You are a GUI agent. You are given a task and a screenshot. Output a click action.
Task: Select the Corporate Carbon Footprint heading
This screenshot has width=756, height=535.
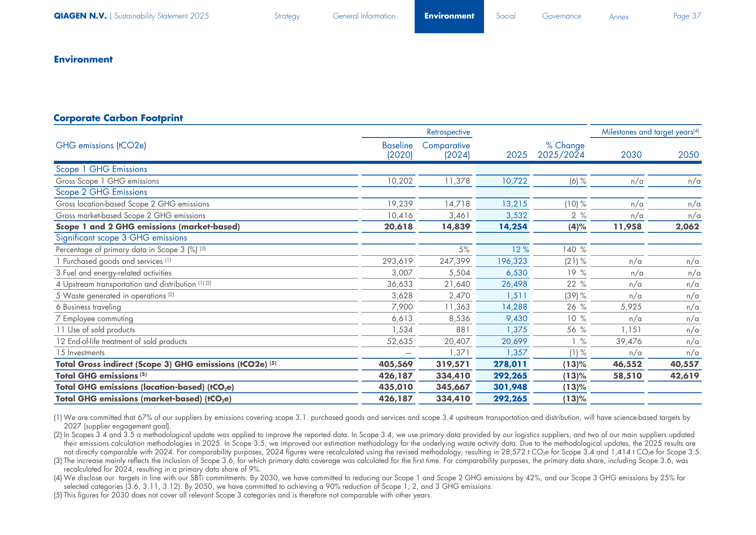[118, 118]
